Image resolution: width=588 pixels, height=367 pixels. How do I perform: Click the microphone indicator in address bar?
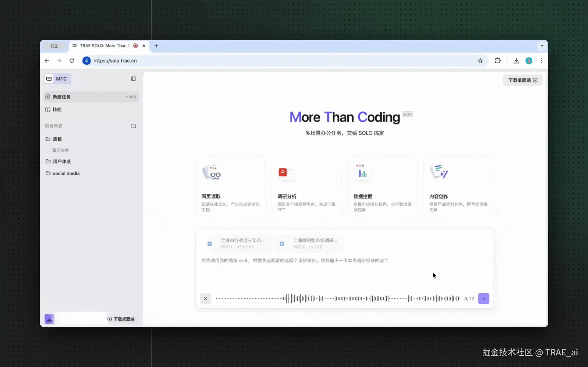pos(87,61)
